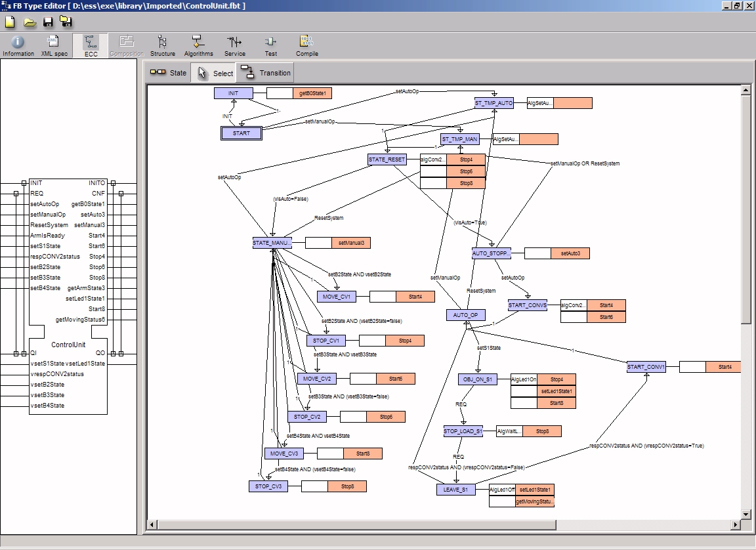
Task: Click the setB2State AND vsetB2State condition
Action: click(x=359, y=274)
